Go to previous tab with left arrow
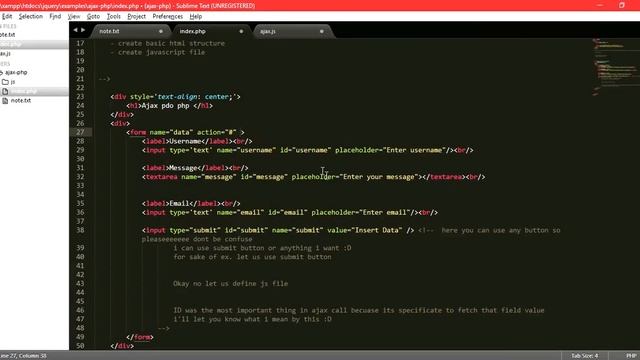This screenshot has height=360, width=640. 75,30
